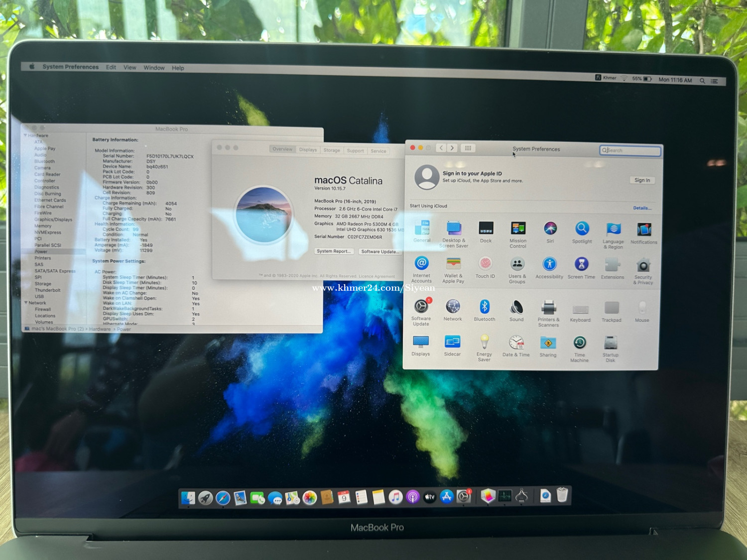Viewport: 747px width, 560px height.
Task: Open Wallet & Apple Pay pane
Action: (x=453, y=269)
